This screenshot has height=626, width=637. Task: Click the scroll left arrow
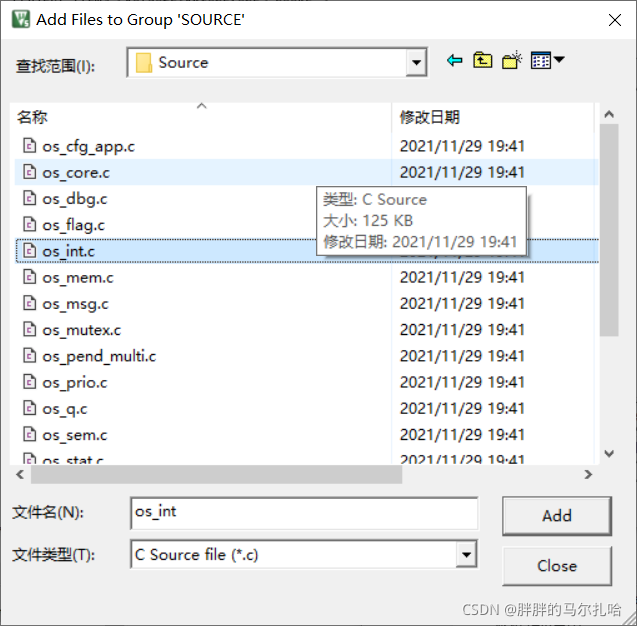20,474
